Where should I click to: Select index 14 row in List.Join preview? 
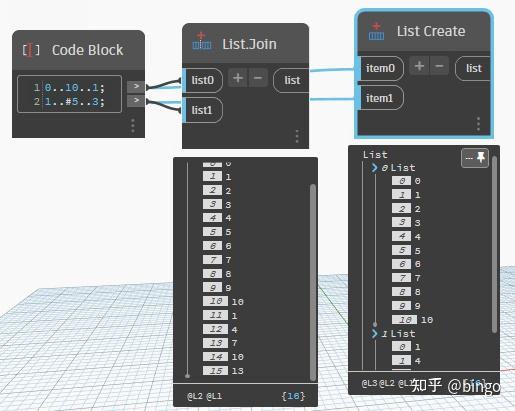223,357
